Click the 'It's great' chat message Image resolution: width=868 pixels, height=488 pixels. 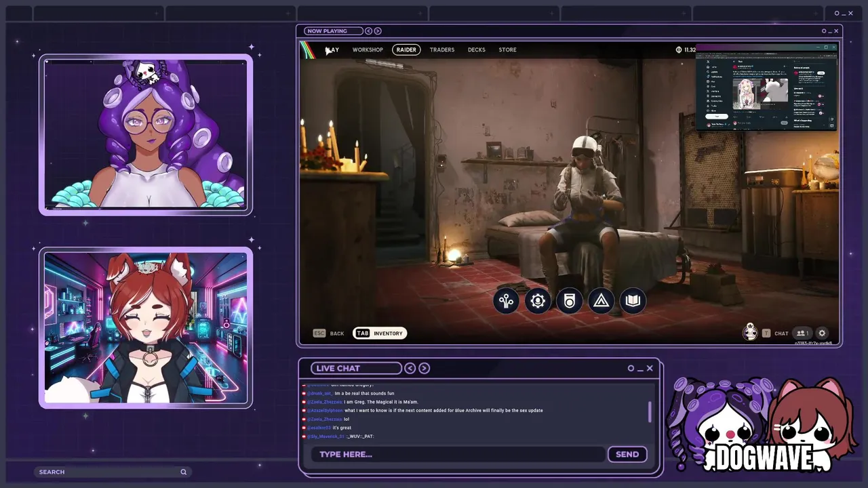(x=327, y=428)
